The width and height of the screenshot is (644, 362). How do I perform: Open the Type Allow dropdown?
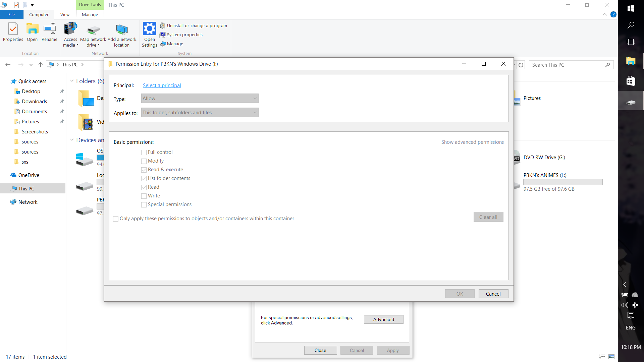[200, 99]
